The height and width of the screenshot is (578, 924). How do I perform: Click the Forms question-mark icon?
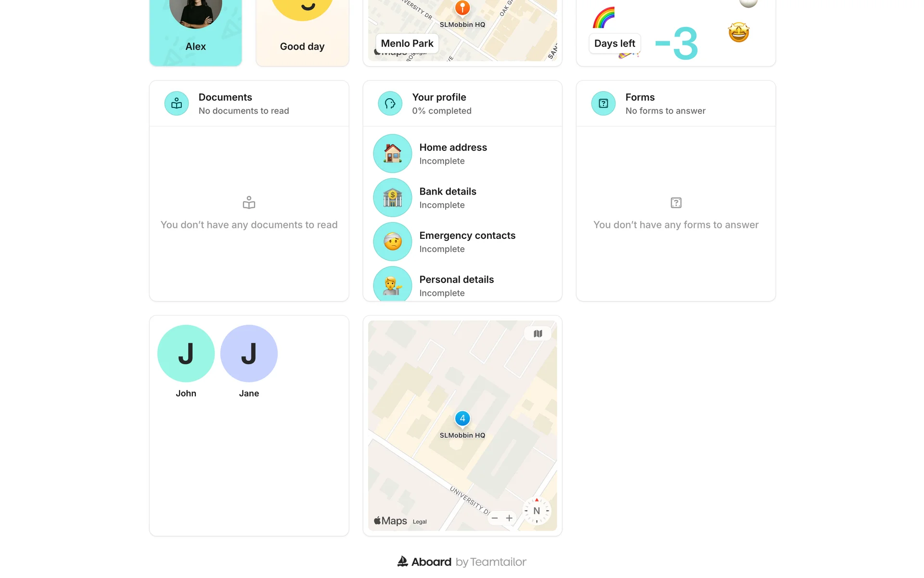[603, 104]
